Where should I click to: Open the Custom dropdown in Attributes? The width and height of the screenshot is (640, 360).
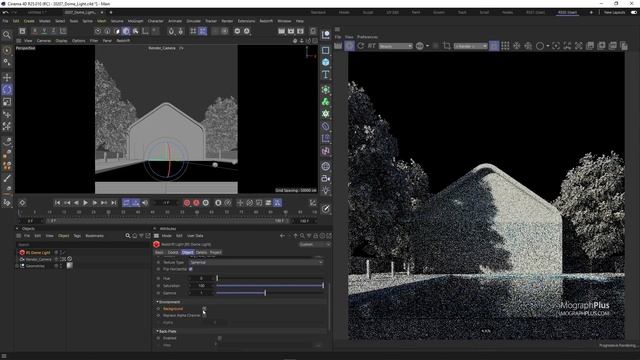(315, 244)
